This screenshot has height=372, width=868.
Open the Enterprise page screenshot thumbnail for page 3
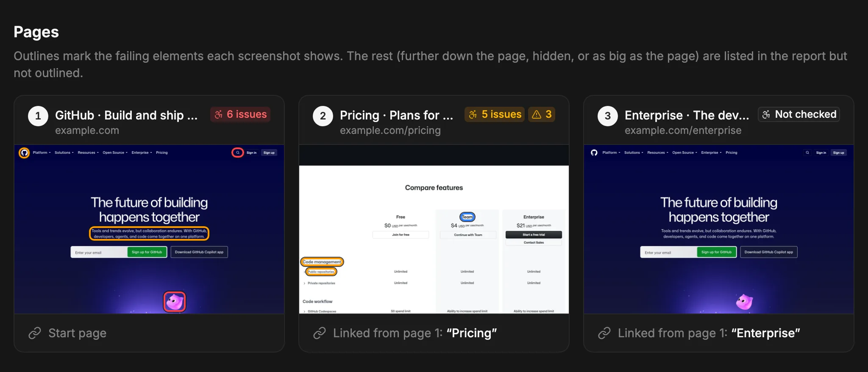719,229
